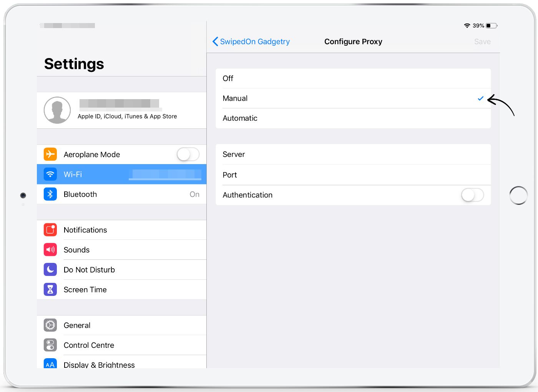Viewport: 538px width, 392px height.
Task: Turn on the Authentication toggle
Action: coord(472,195)
